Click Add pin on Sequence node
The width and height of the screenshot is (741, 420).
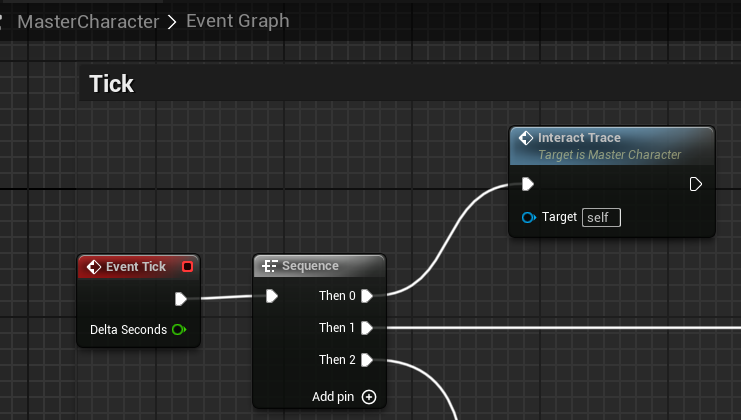[x=344, y=397]
